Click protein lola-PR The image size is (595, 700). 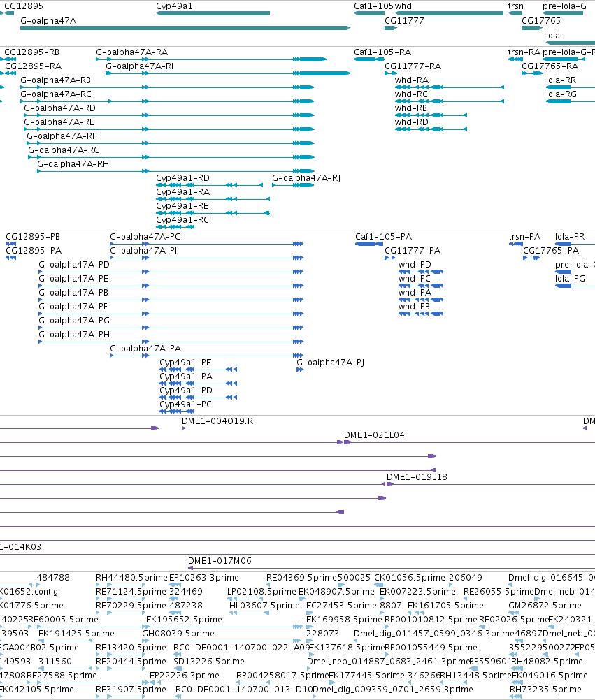[x=570, y=237]
